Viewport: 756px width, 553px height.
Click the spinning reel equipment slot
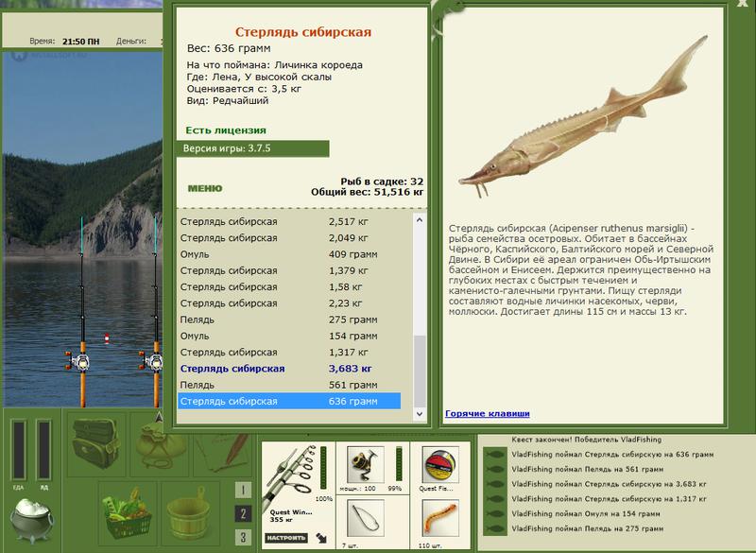(366, 465)
